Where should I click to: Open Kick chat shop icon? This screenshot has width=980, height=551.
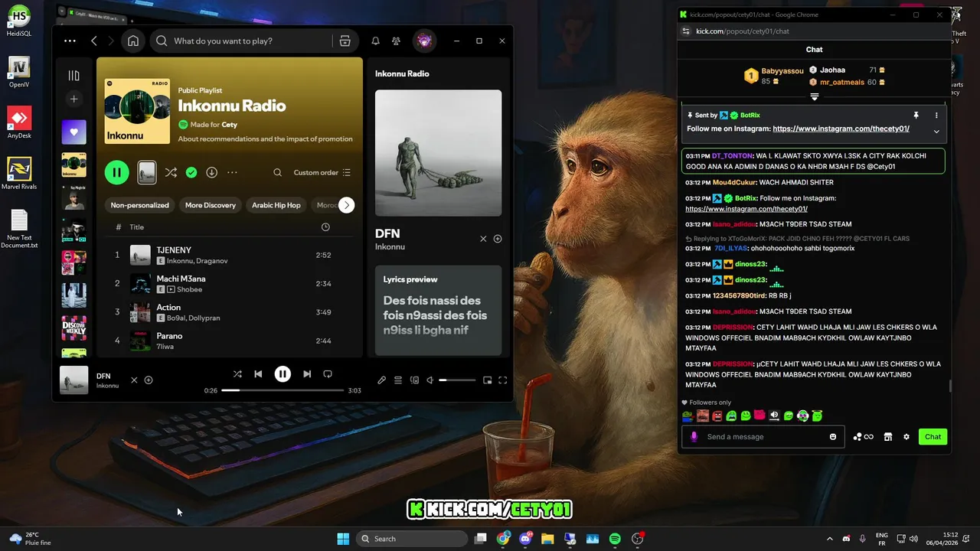click(x=887, y=437)
